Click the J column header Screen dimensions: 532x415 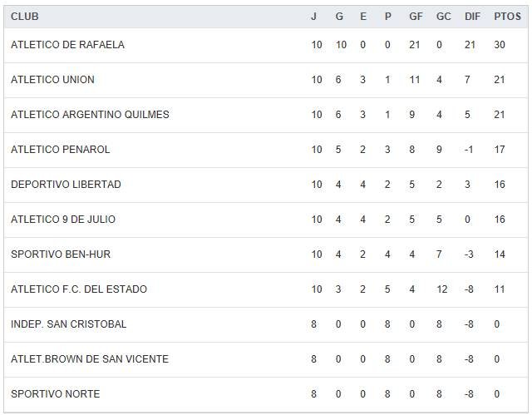(313, 17)
